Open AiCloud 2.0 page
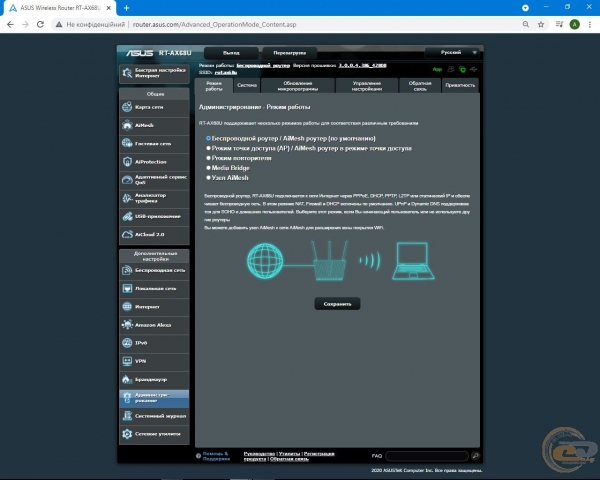The height and width of the screenshot is (480, 600). click(x=154, y=234)
